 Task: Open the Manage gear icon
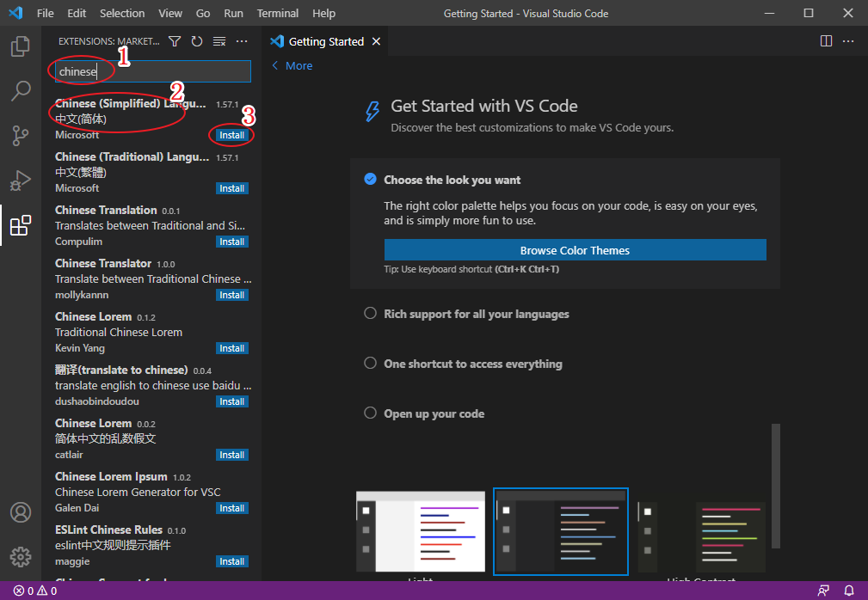coord(21,557)
